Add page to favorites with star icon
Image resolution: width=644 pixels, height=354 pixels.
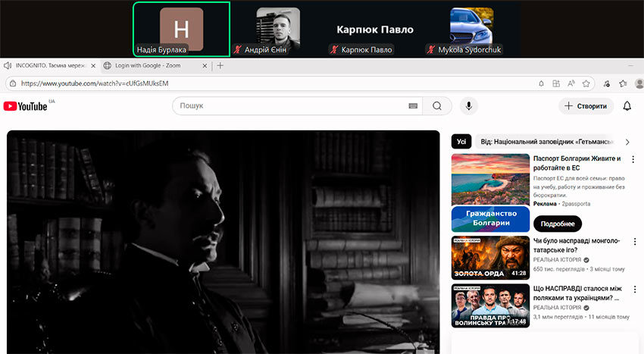pos(586,83)
